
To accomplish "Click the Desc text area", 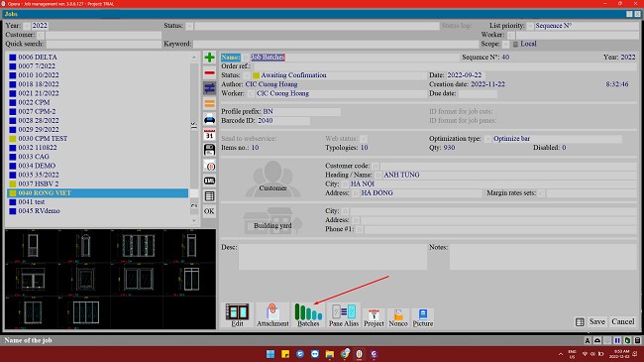I will coord(333,257).
